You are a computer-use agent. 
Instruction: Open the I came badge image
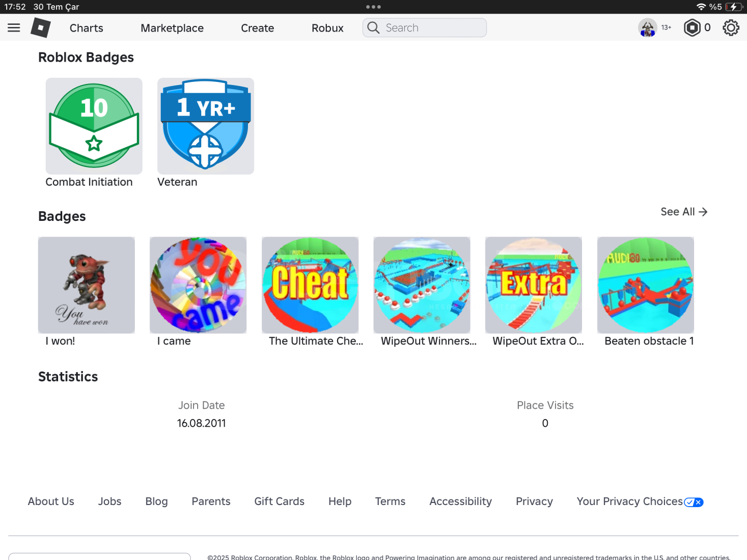(x=198, y=285)
